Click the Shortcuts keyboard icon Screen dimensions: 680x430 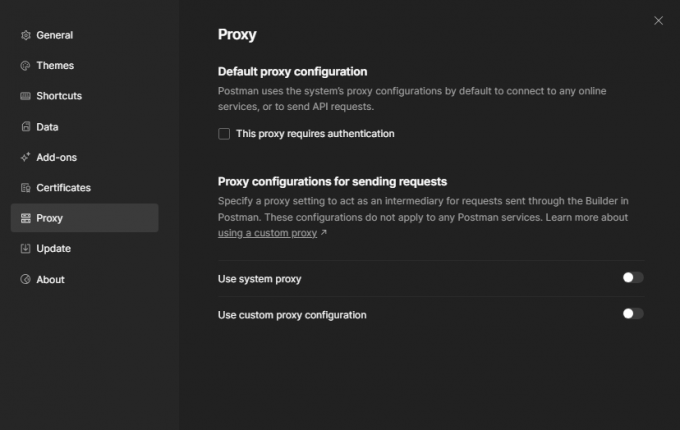pyautogui.click(x=26, y=96)
